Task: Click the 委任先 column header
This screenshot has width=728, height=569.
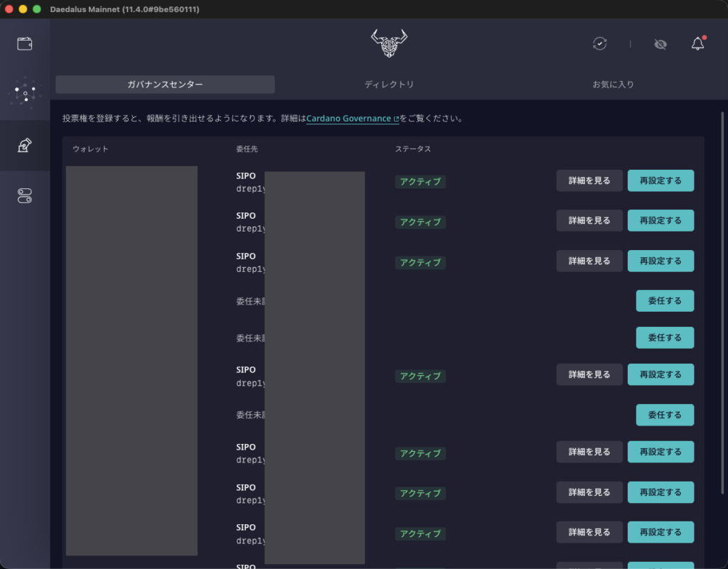Action: pyautogui.click(x=247, y=149)
